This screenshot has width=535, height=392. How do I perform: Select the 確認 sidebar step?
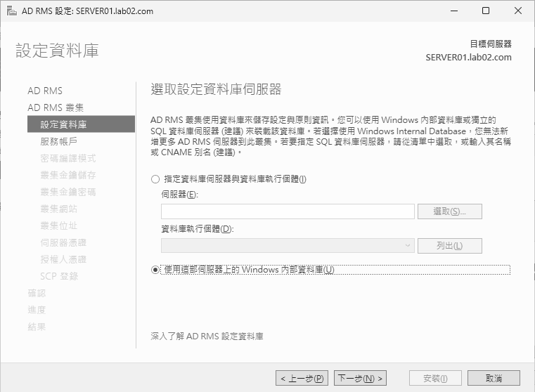pos(37,293)
